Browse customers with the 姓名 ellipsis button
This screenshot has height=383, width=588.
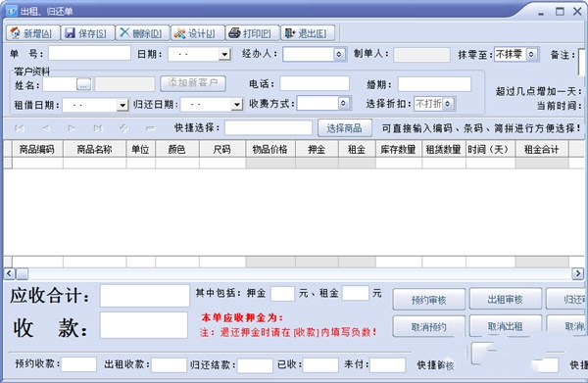pyautogui.click(x=83, y=84)
